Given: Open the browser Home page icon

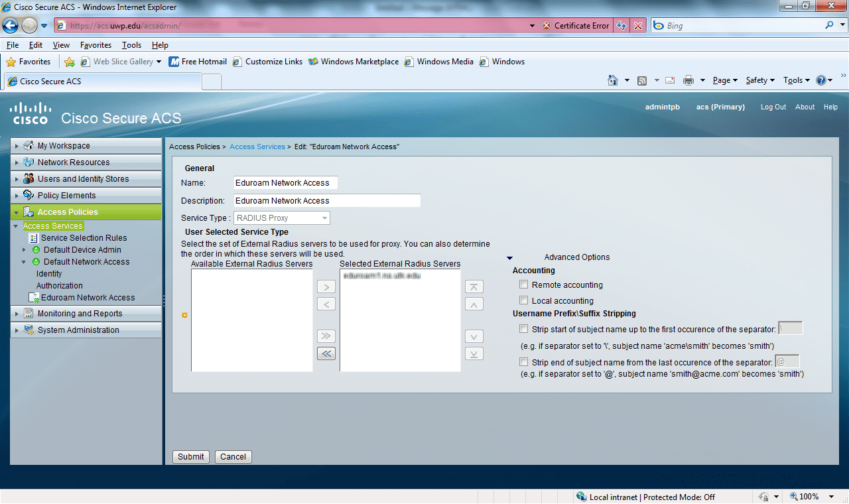Looking at the screenshot, I should pyautogui.click(x=613, y=80).
